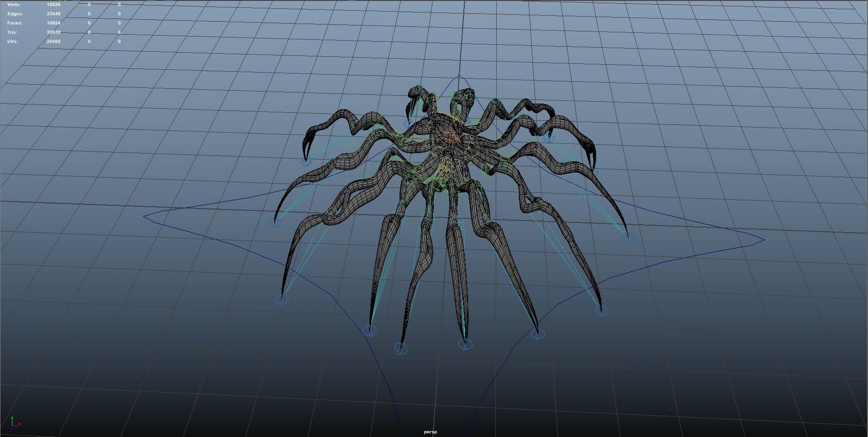This screenshot has height=437, width=868.
Task: Click the "persp" camera name label
Action: click(x=430, y=432)
